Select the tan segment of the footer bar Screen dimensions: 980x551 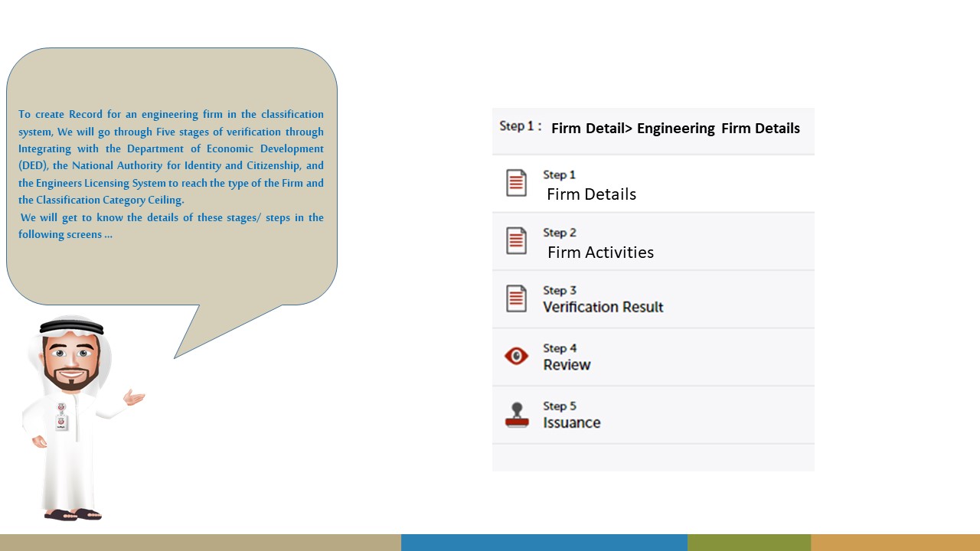[200, 542]
